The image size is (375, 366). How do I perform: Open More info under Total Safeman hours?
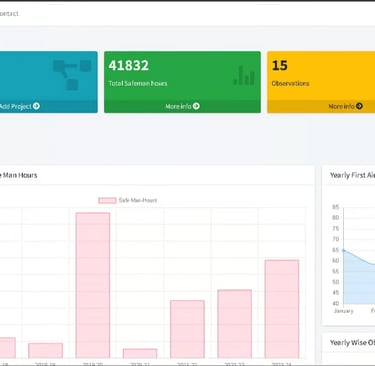tap(182, 106)
